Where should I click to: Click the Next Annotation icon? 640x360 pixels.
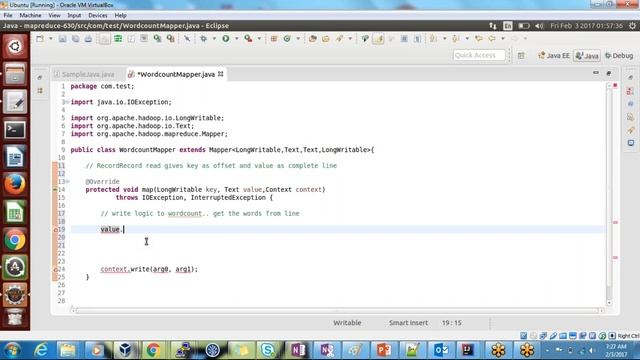click(x=433, y=39)
